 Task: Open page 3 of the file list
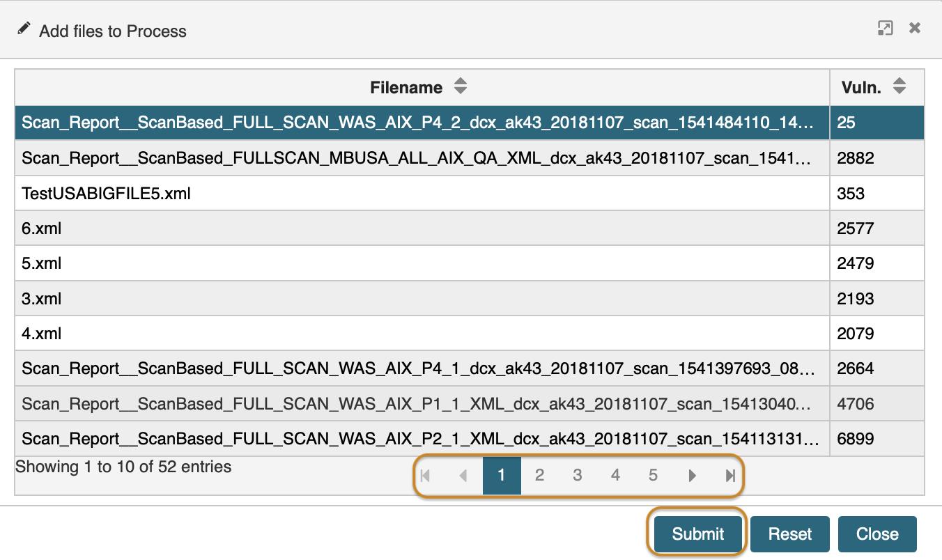click(577, 476)
